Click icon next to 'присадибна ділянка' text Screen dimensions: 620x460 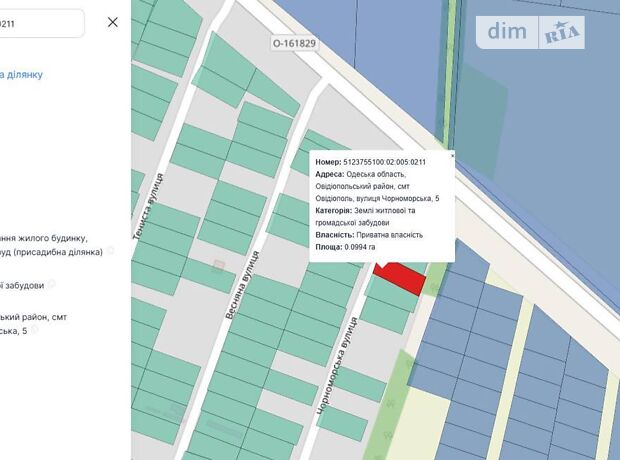(x=111, y=252)
